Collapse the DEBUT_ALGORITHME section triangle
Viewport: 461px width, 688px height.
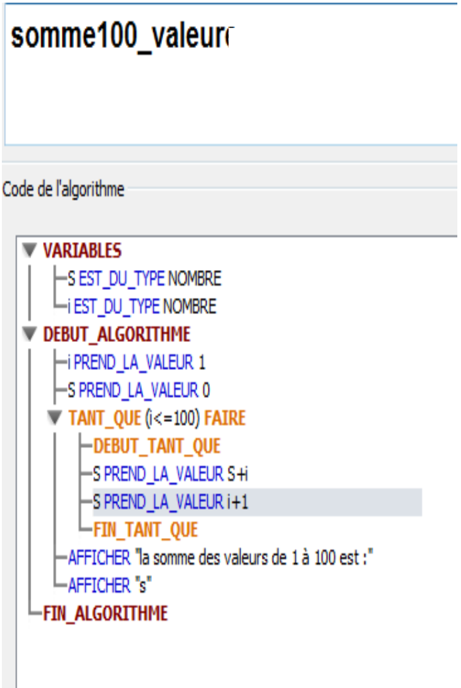coord(29,334)
